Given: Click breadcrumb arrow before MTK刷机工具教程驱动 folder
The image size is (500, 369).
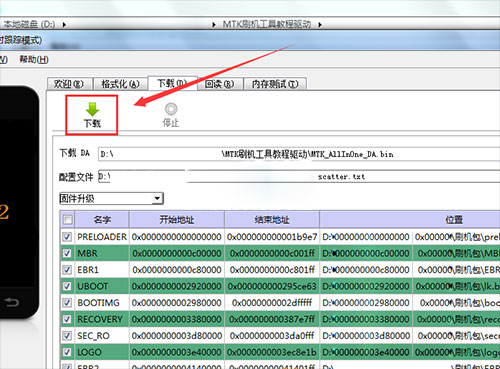Looking at the screenshot, I should [x=214, y=25].
